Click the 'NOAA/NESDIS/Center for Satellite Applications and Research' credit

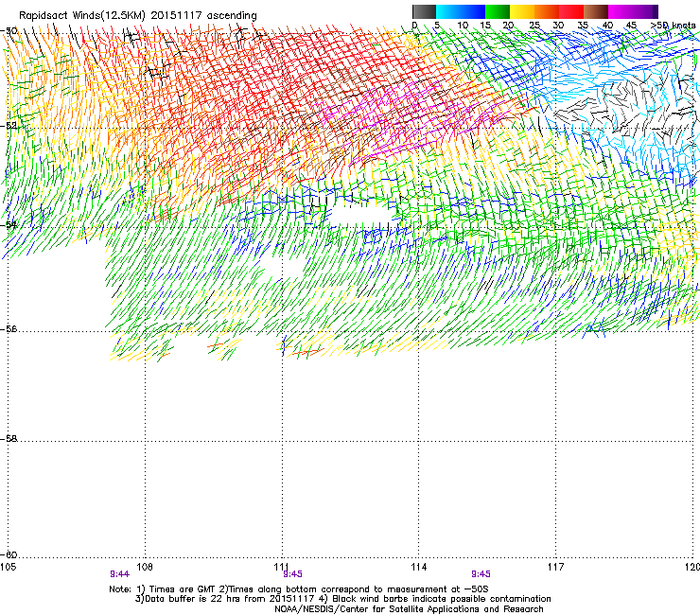click(x=409, y=609)
